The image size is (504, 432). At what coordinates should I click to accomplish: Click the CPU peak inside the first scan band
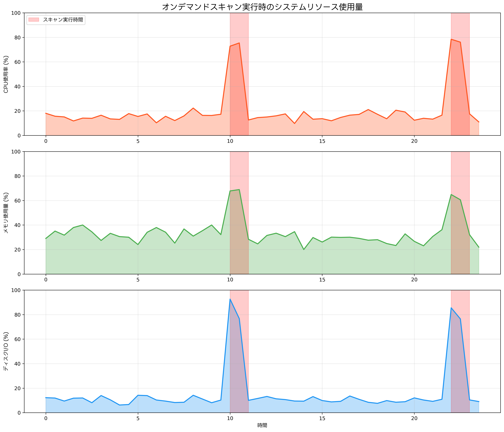[x=239, y=43]
